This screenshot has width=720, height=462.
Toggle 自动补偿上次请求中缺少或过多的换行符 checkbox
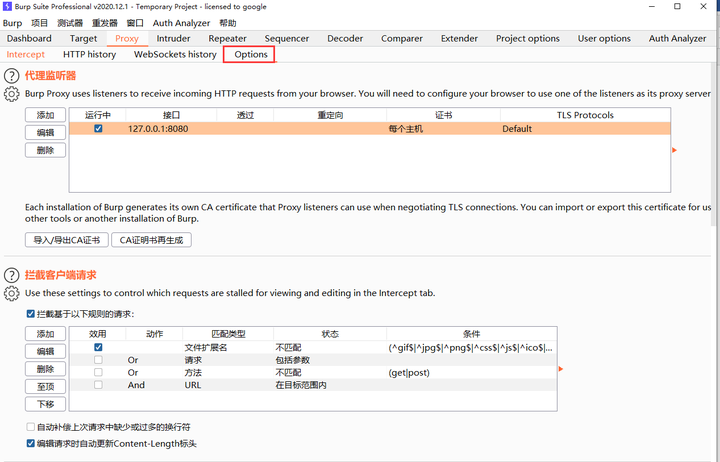pos(31,427)
